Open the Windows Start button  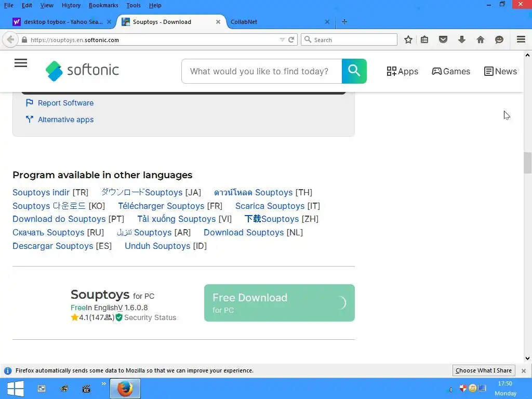click(15, 389)
